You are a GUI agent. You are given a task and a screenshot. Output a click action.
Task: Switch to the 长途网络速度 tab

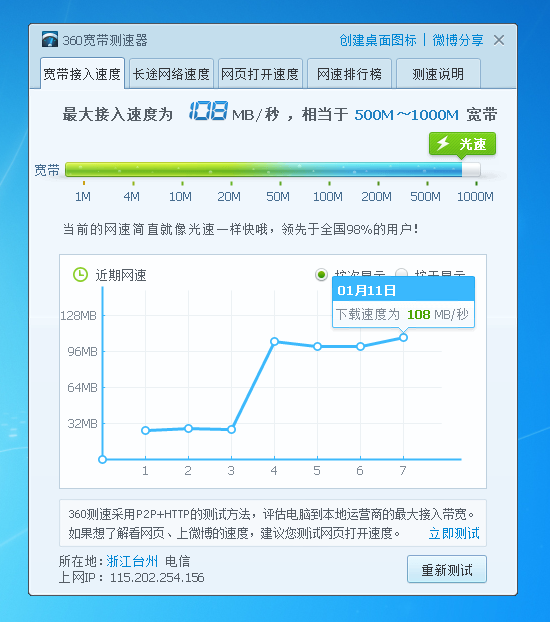(x=171, y=74)
